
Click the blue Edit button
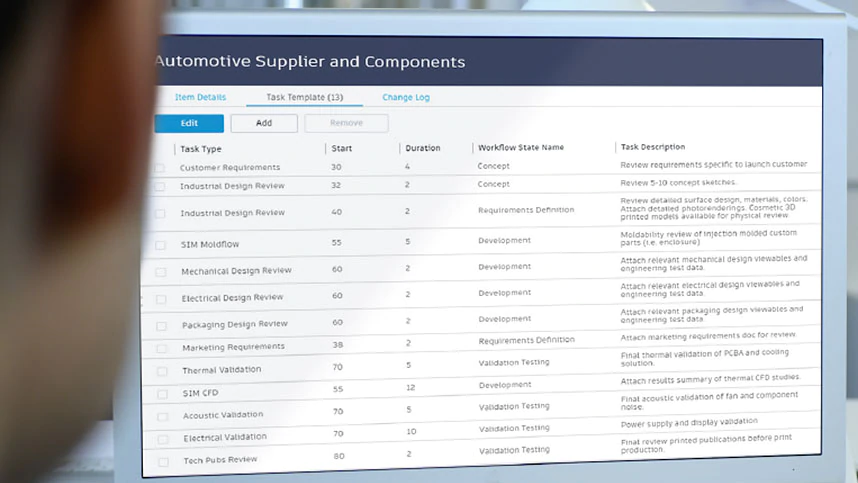(x=189, y=123)
